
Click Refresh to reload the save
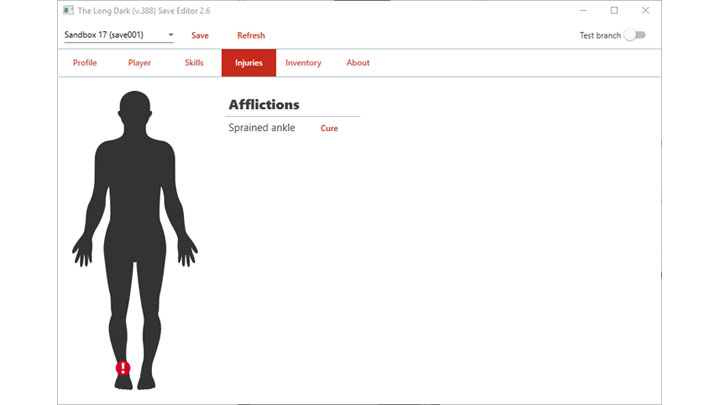251,35
